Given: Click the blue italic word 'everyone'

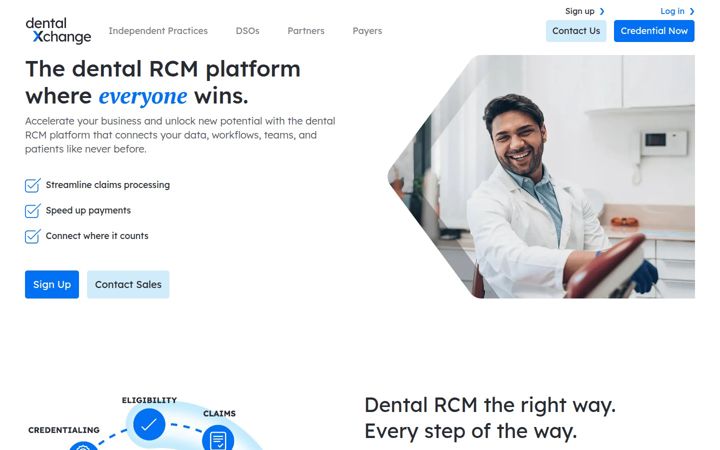Looking at the screenshot, I should [x=143, y=96].
